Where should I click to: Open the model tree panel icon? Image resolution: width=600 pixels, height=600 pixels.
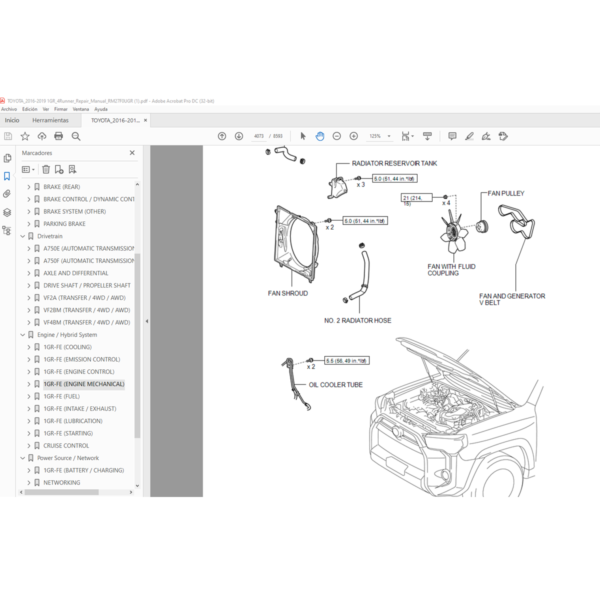pyautogui.click(x=7, y=230)
